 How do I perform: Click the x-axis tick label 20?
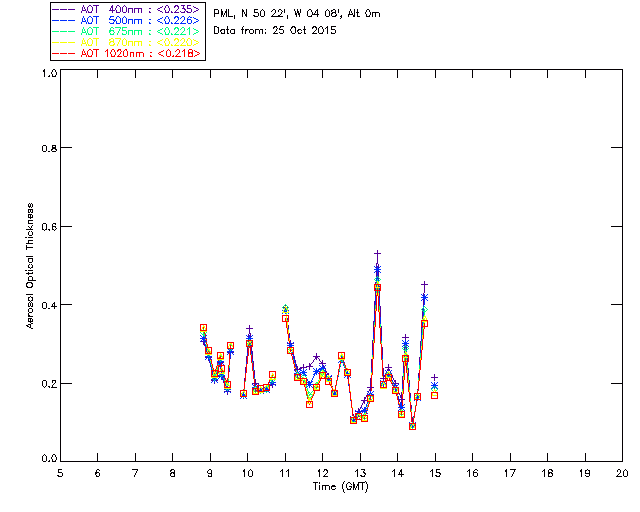622,473
